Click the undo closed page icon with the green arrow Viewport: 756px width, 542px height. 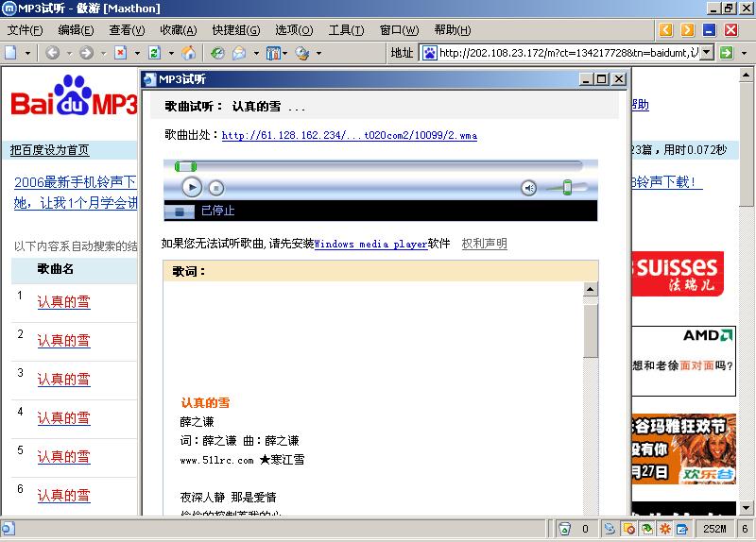[217, 53]
